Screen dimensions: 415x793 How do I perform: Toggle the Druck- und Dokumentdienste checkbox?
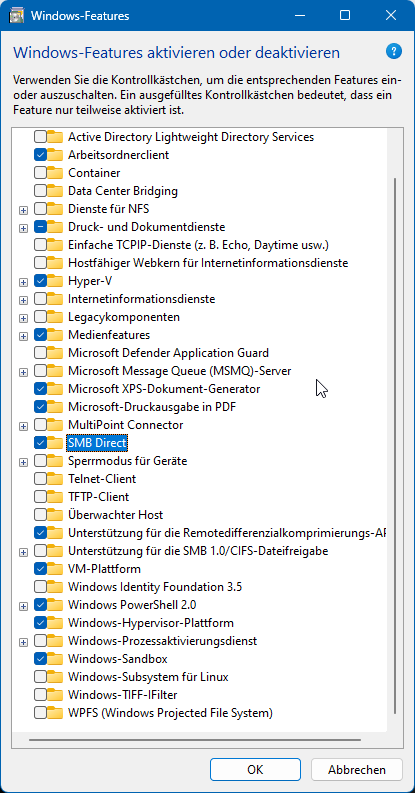click(40, 227)
